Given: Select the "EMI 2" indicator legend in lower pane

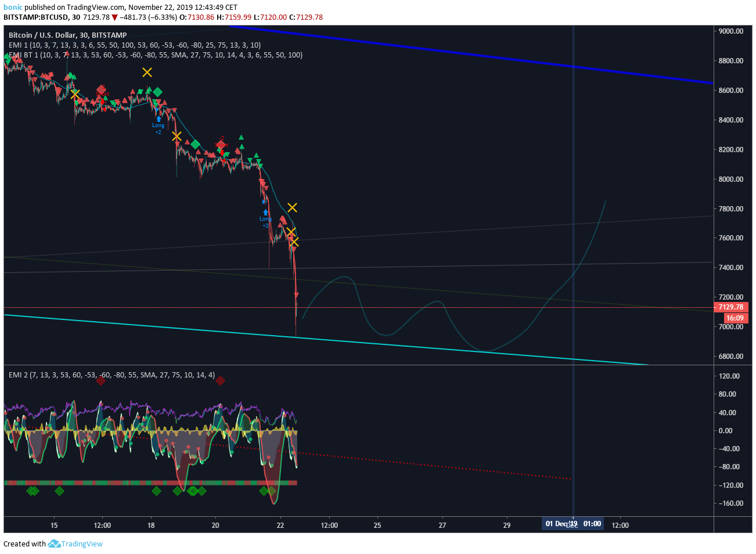Looking at the screenshot, I should (111, 375).
